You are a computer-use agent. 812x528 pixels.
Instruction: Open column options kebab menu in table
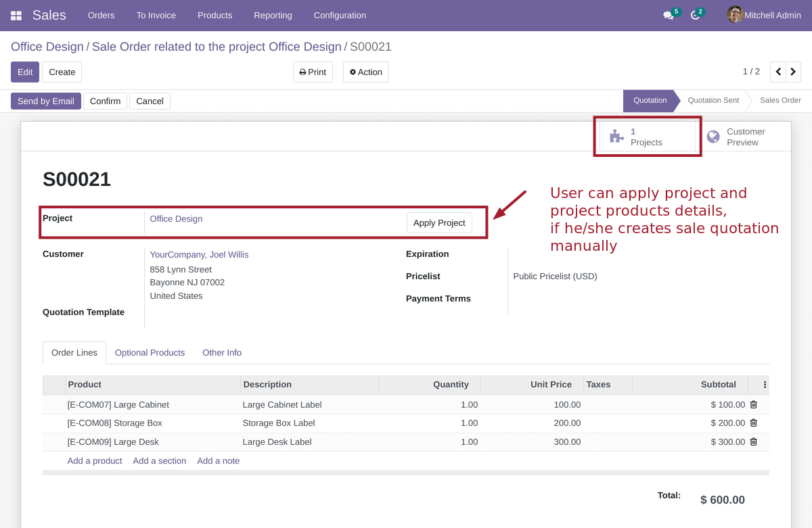[765, 385]
